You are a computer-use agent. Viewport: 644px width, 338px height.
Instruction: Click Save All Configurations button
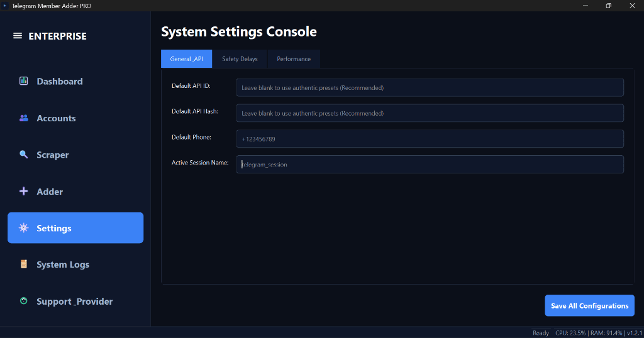pos(590,305)
